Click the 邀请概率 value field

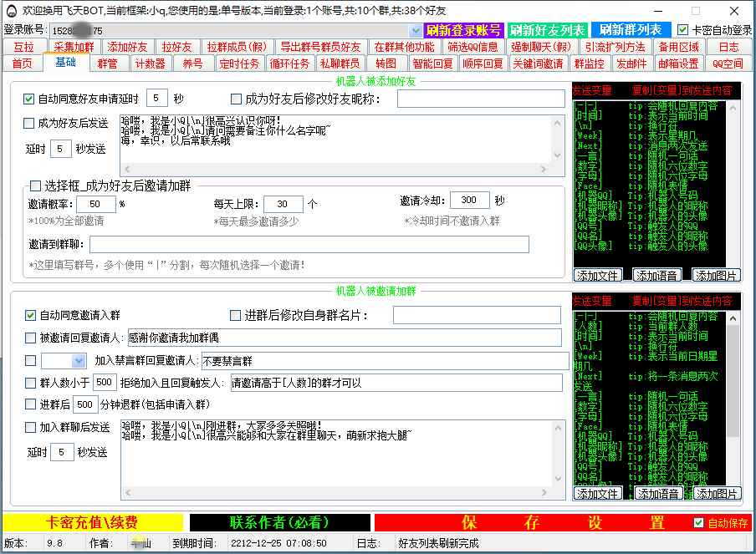pyautogui.click(x=95, y=204)
